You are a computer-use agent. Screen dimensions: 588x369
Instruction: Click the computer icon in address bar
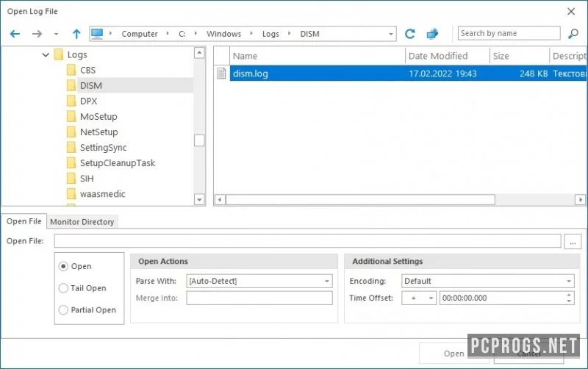(97, 33)
